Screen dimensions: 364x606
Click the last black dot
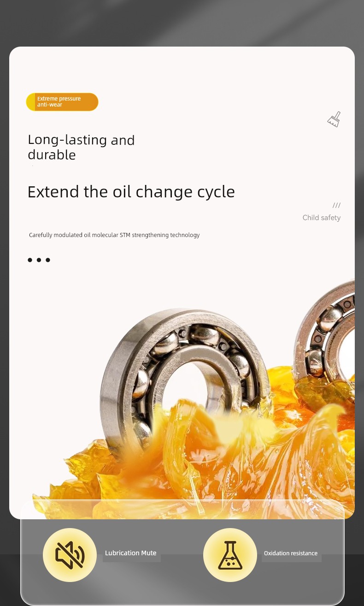[47, 260]
